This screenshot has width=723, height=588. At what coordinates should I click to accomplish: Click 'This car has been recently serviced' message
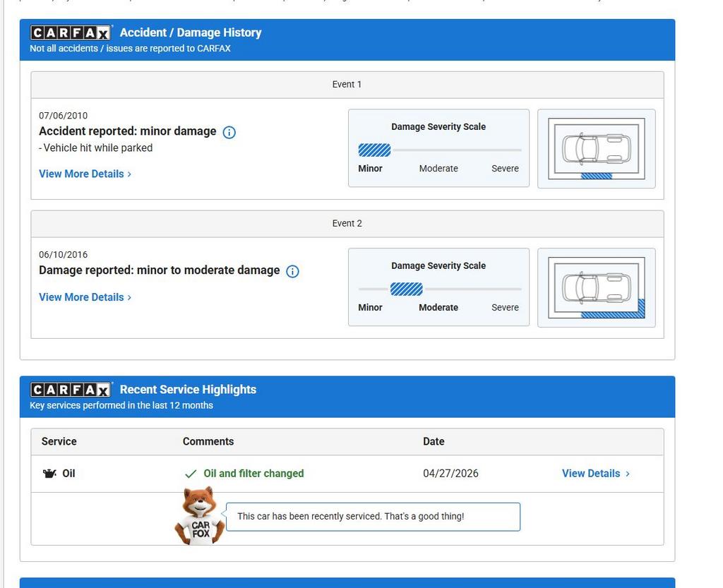pos(350,517)
